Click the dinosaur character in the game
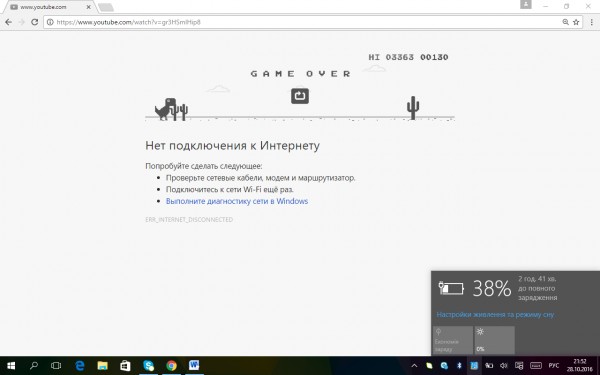The width and height of the screenshot is (600, 375). click(165, 109)
